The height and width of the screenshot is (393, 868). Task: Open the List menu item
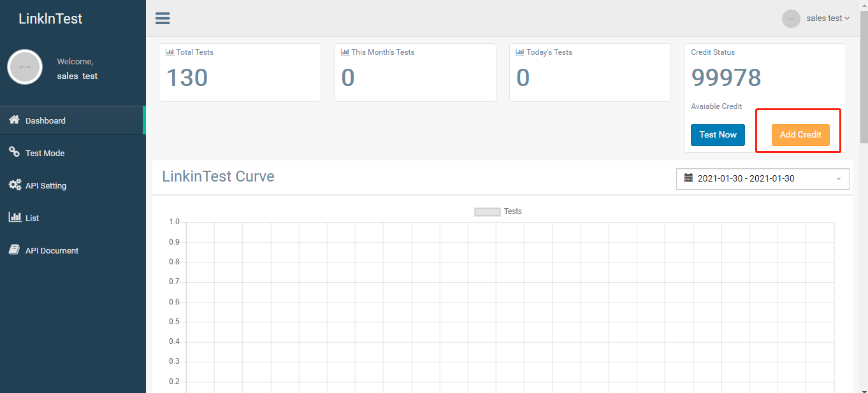pos(73,218)
